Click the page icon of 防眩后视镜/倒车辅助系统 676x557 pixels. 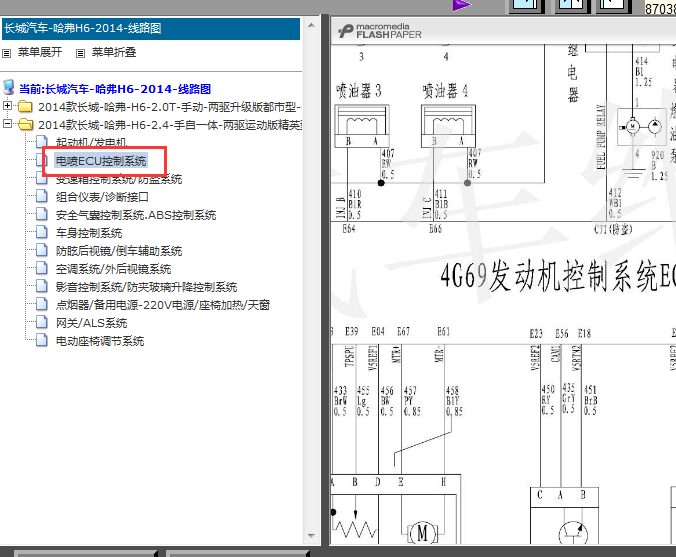[41, 250]
